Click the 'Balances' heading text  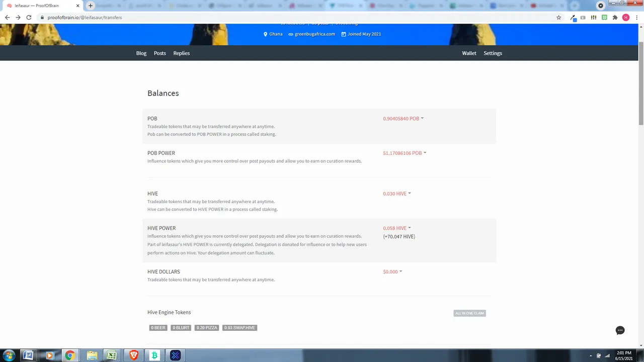(x=163, y=93)
